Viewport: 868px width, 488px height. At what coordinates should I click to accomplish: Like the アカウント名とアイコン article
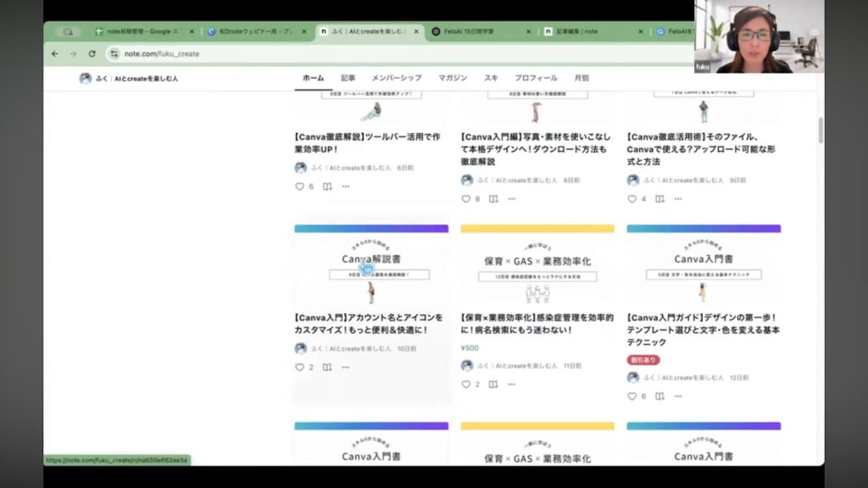(x=299, y=368)
